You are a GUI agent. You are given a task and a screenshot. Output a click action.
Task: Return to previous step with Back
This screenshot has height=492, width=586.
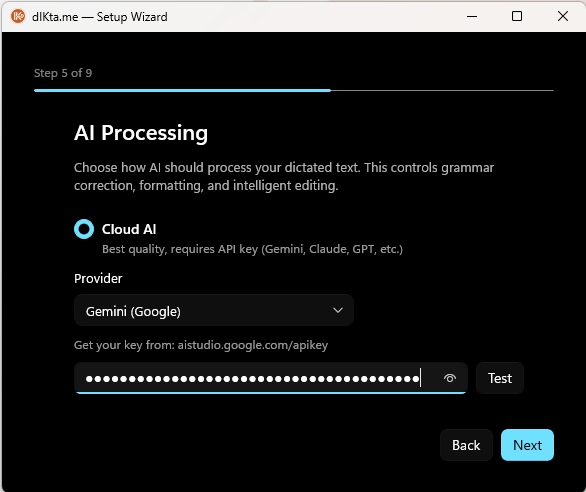pos(466,445)
